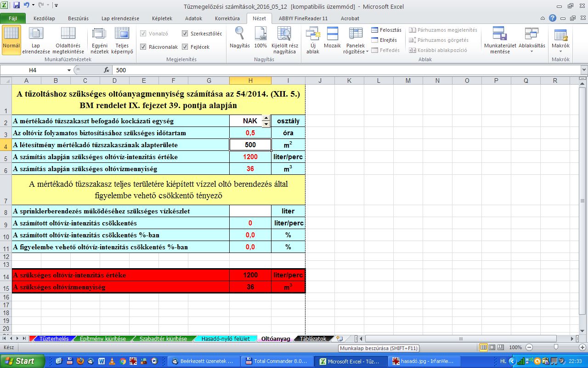Select cell H4 containing 500
This screenshot has width=588, height=368.
pos(250,145)
